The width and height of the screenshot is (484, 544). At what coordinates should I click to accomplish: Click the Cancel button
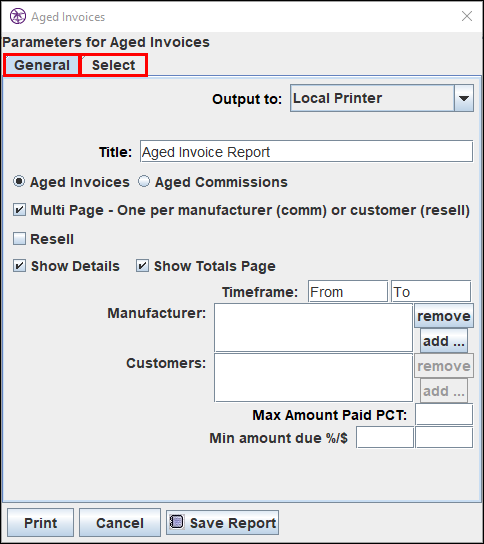coord(120,523)
